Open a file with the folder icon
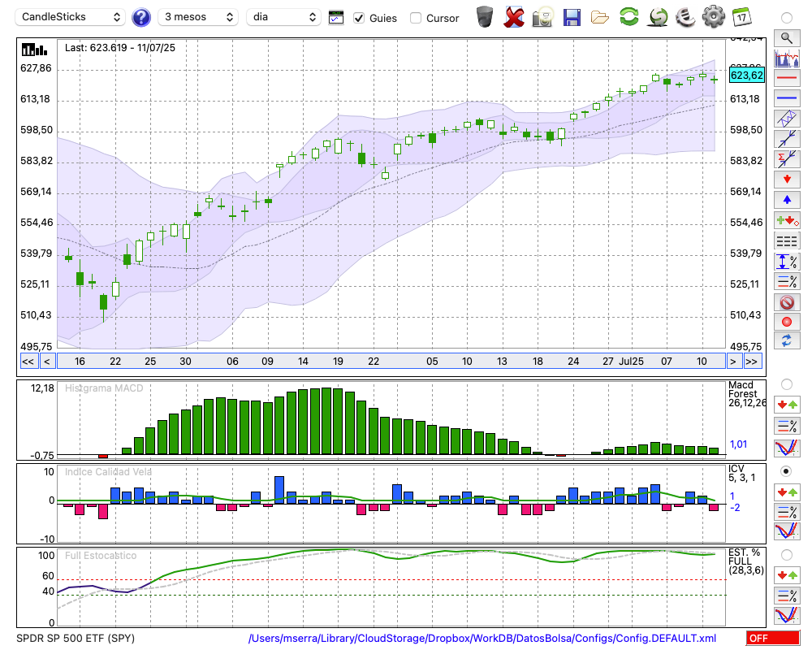 [x=600, y=18]
